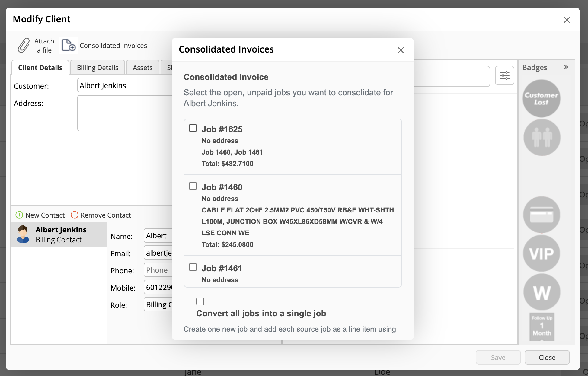Select the VIP badge
Screen dimensions: 588x376
tap(541, 253)
